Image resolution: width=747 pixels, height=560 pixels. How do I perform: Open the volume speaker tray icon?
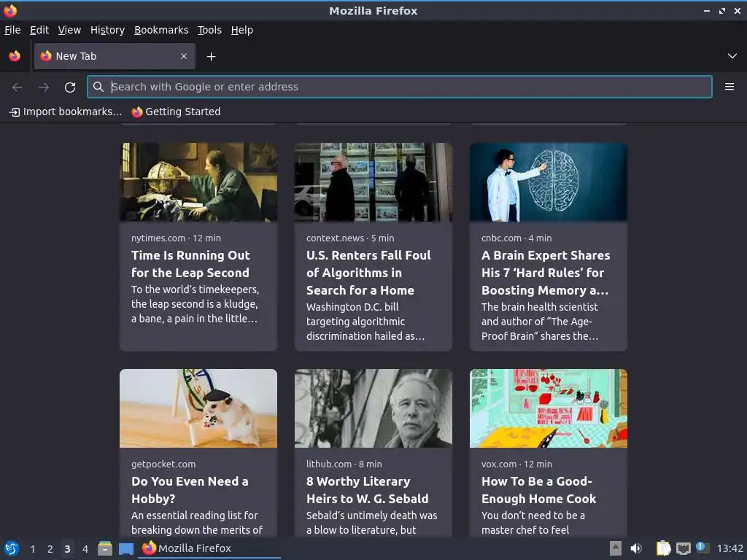pos(636,548)
